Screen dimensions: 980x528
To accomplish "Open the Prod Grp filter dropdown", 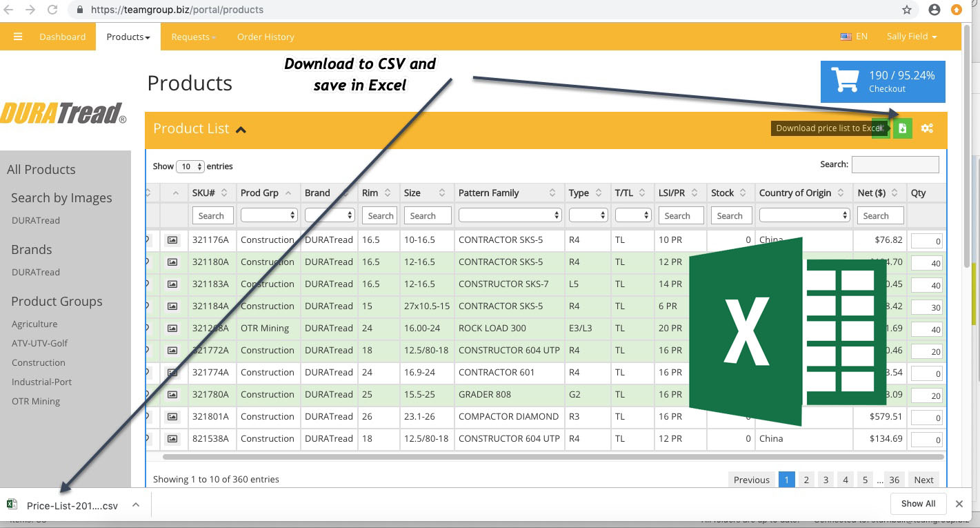I will pos(268,215).
